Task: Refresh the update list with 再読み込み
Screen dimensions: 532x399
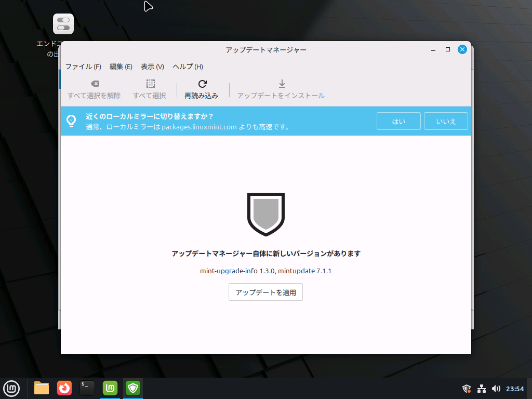Action: point(202,89)
